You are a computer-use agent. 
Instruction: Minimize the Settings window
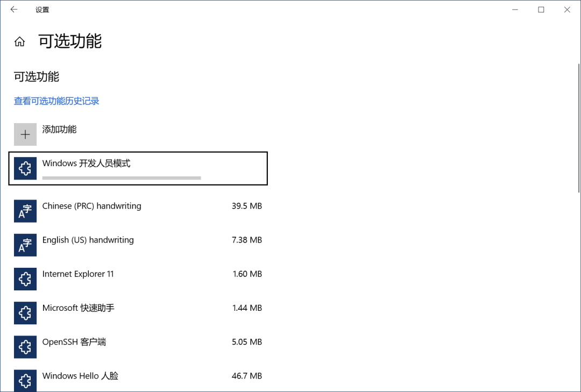(515, 10)
